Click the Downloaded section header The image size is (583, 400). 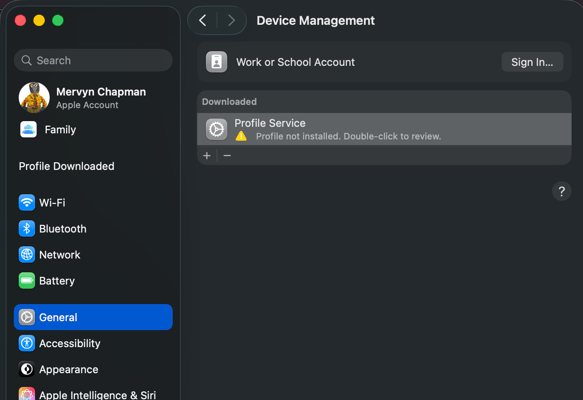click(229, 101)
